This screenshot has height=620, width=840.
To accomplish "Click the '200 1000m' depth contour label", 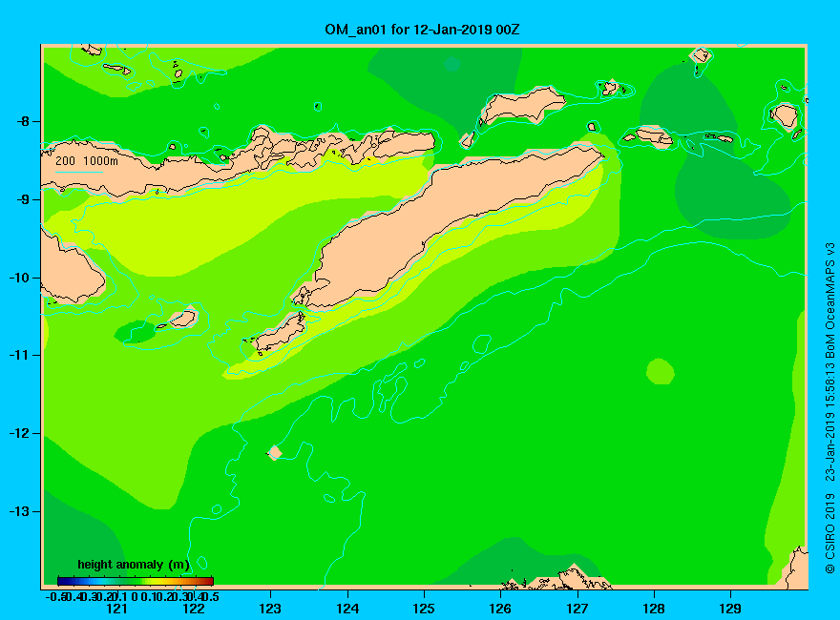I will pos(87,160).
